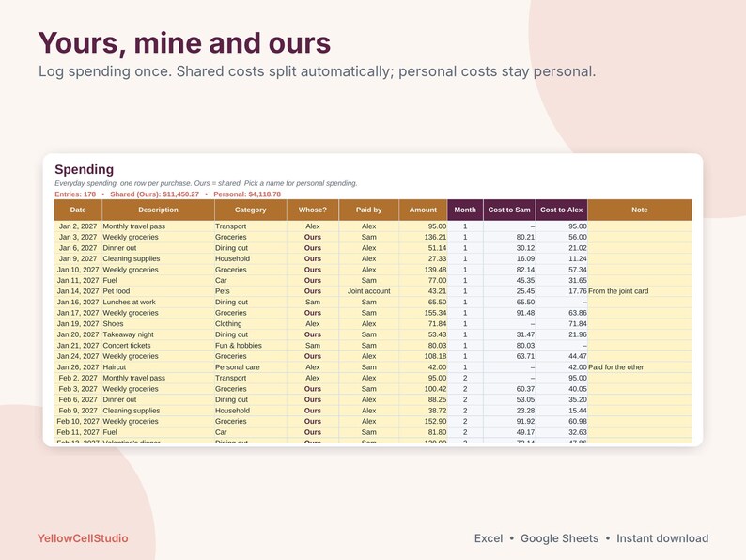Select the Spending sheet title
This screenshot has width=746, height=560.
85,169
